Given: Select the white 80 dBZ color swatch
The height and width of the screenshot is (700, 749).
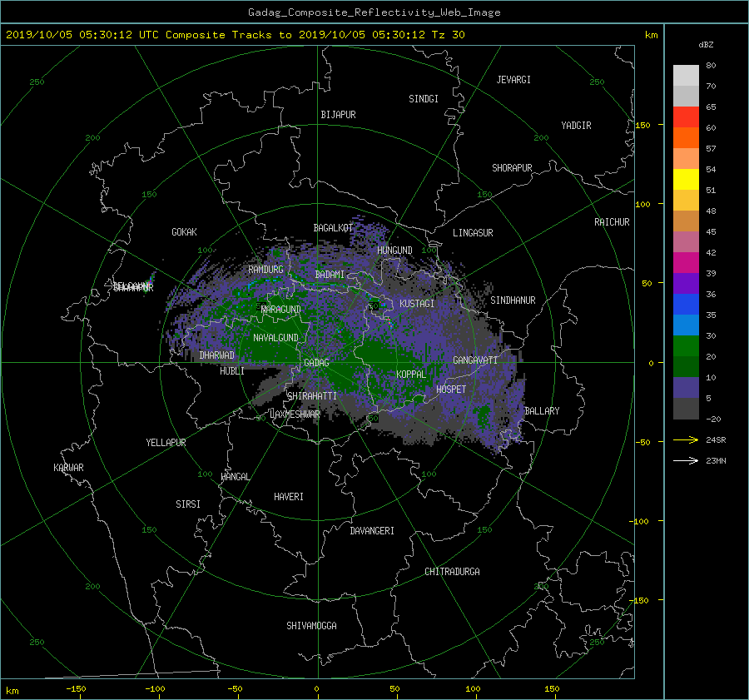Looking at the screenshot, I should pyautogui.click(x=686, y=76).
